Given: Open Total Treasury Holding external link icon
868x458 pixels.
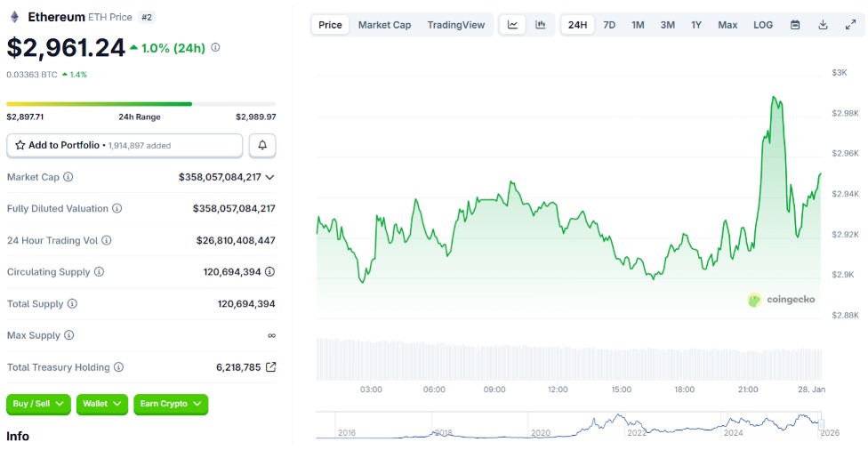Looking at the screenshot, I should [270, 367].
